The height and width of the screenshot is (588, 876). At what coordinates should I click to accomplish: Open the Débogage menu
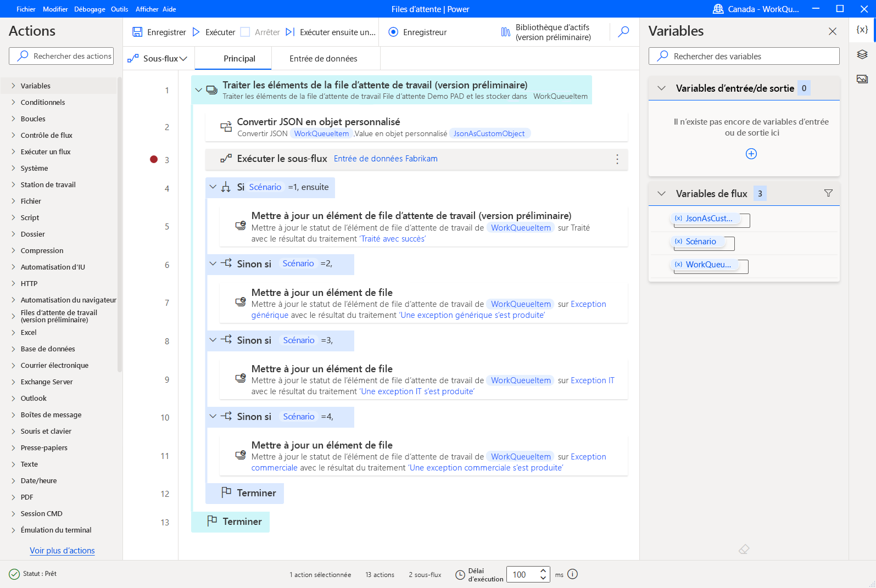(x=90, y=9)
